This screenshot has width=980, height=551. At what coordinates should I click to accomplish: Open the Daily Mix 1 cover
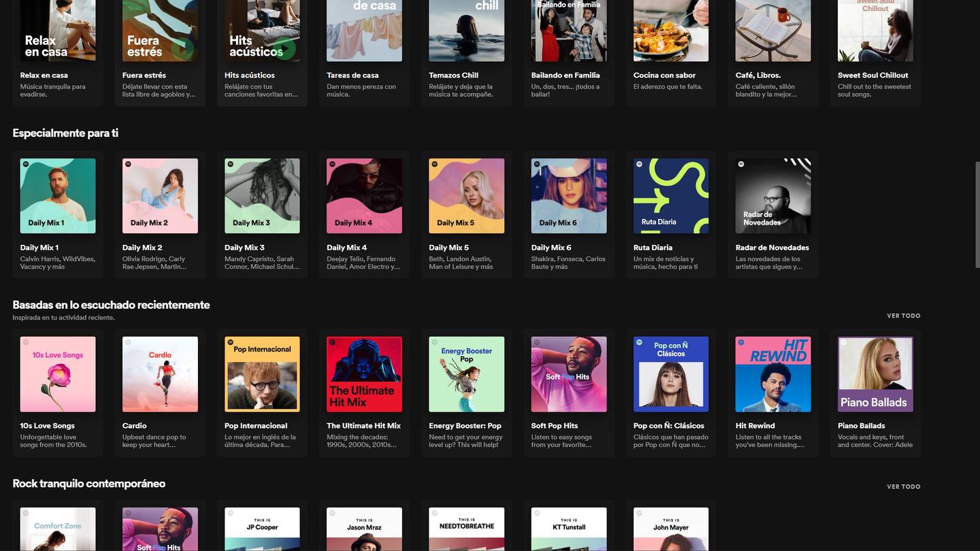58,196
